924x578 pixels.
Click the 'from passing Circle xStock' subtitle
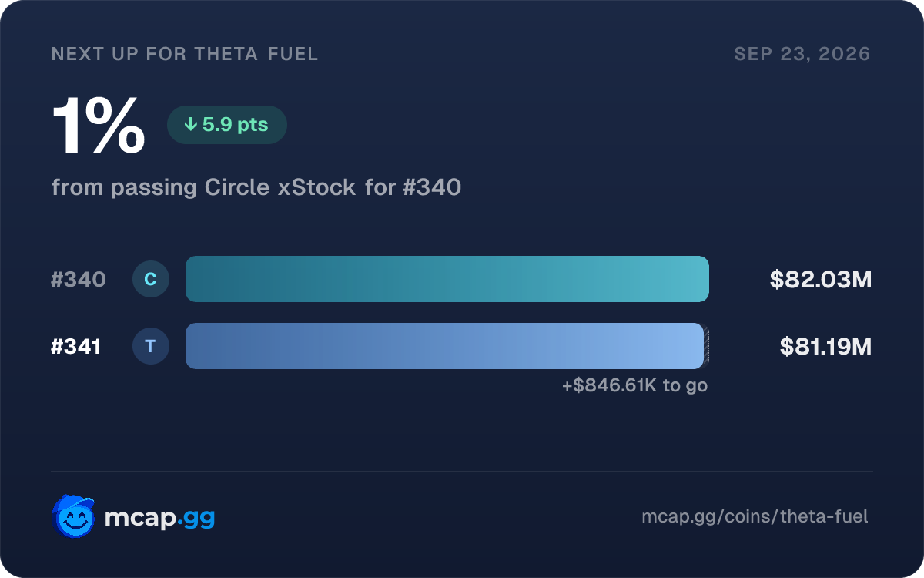[x=204, y=187]
